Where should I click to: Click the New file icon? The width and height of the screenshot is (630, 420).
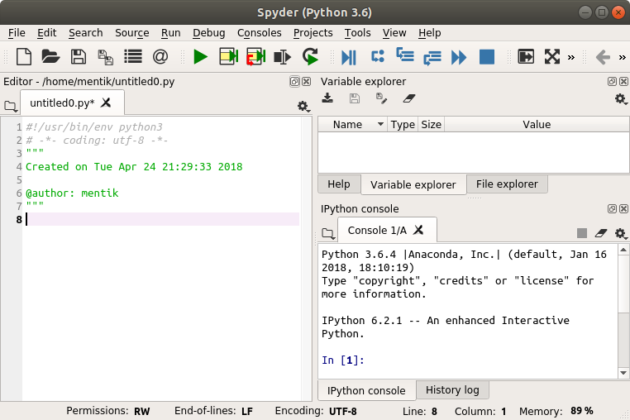24,57
